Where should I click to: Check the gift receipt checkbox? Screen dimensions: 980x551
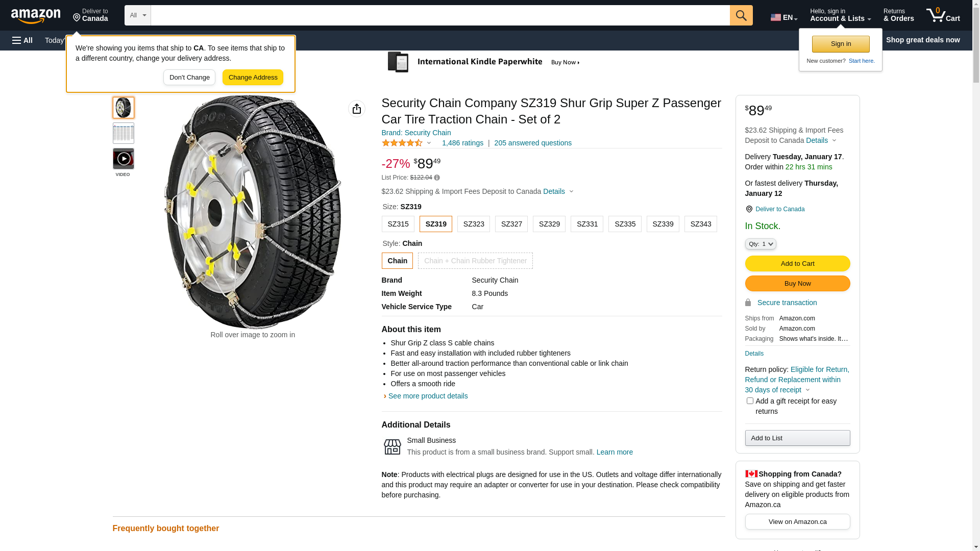750,401
